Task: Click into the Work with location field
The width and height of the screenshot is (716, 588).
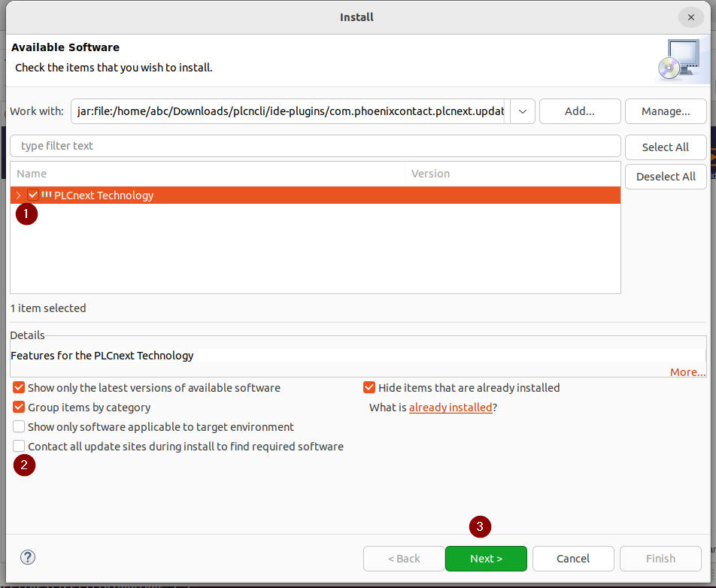Action: (290, 111)
